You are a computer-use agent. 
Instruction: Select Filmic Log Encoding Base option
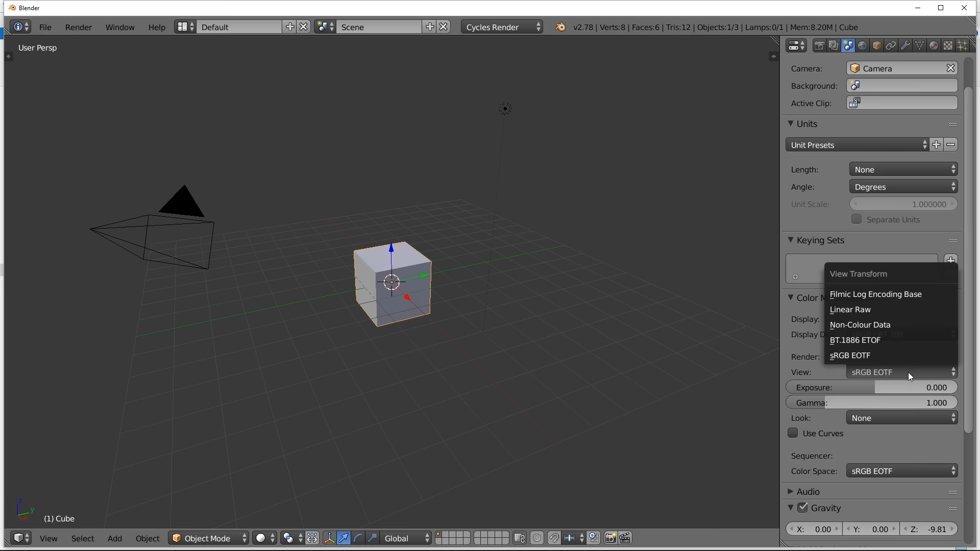876,294
